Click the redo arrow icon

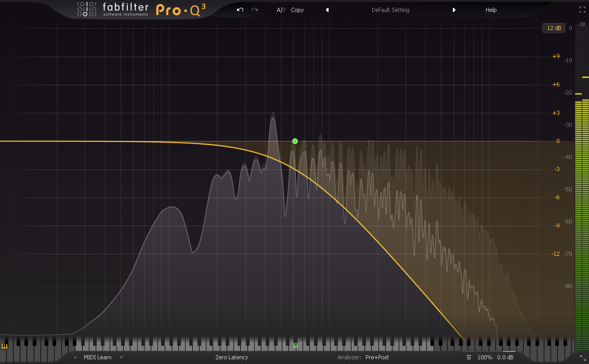(255, 10)
